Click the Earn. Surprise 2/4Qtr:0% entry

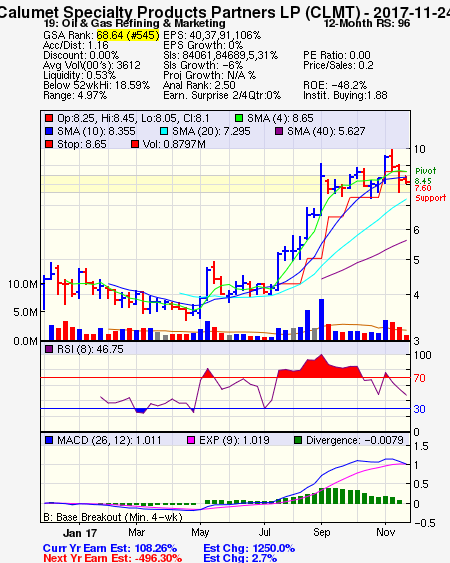point(222,96)
